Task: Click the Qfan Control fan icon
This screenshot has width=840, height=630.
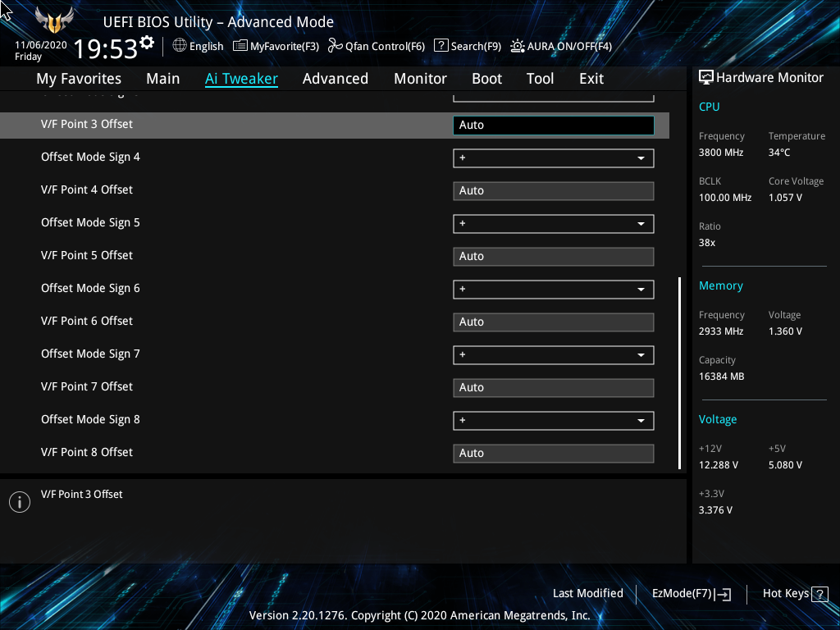Action: tap(335, 46)
